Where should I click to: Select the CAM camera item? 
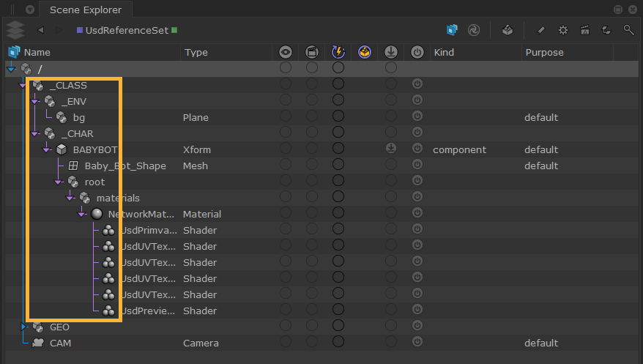click(60, 343)
